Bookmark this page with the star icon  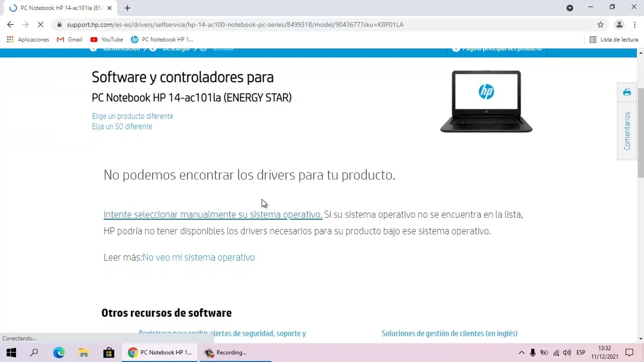(600, 24)
